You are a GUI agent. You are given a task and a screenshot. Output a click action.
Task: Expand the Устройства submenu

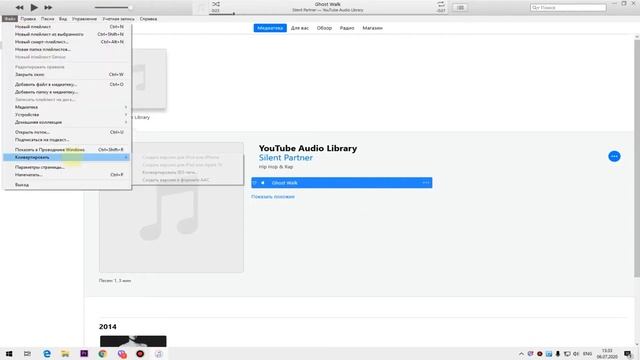67,115
